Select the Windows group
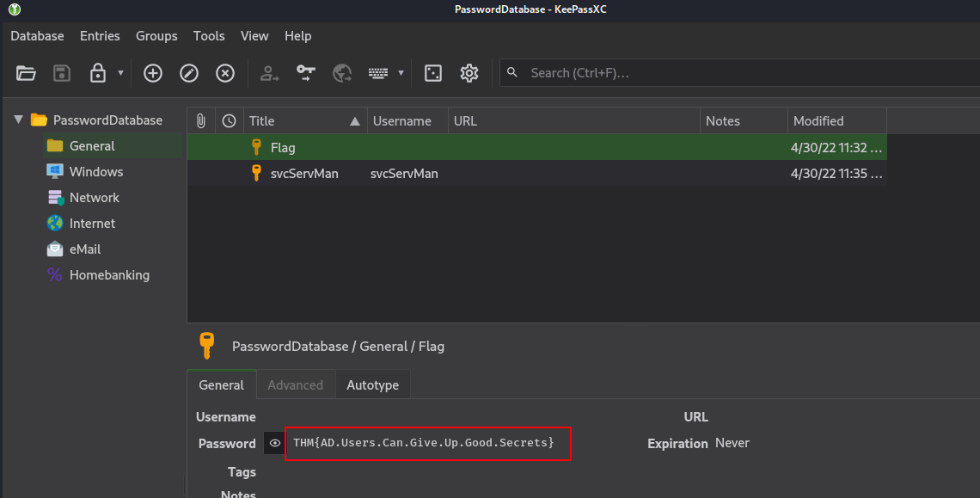Screen dimensions: 980x498 pos(96,171)
